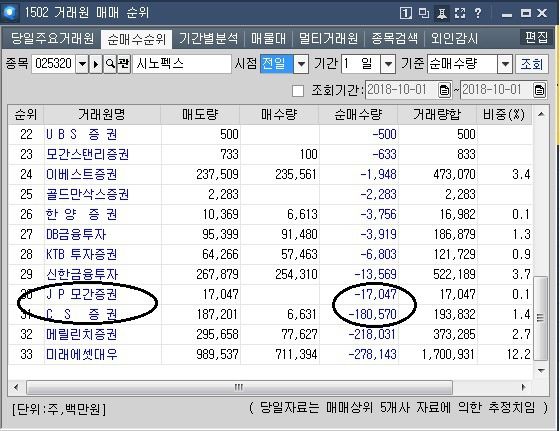Go to the 종목검색 tab

[394, 38]
